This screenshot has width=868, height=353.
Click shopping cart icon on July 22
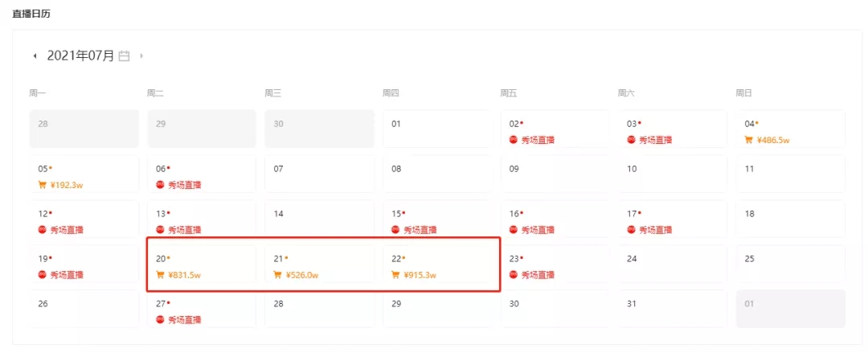coord(395,275)
